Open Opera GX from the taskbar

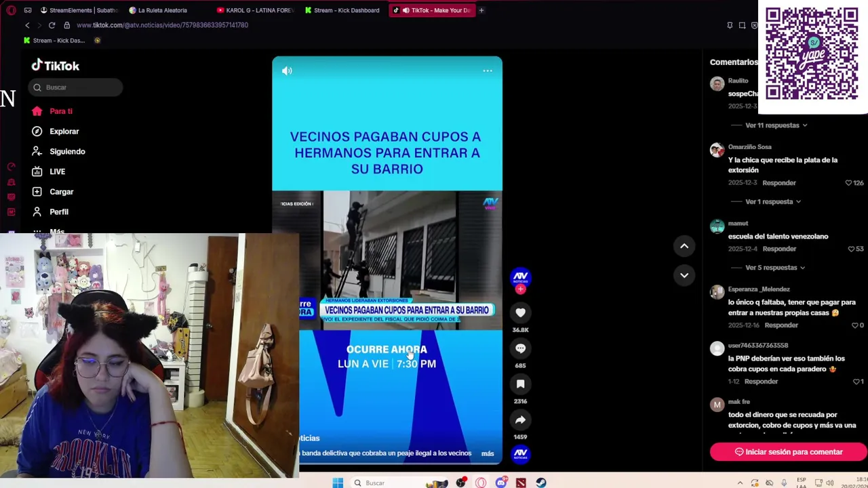[481, 483]
